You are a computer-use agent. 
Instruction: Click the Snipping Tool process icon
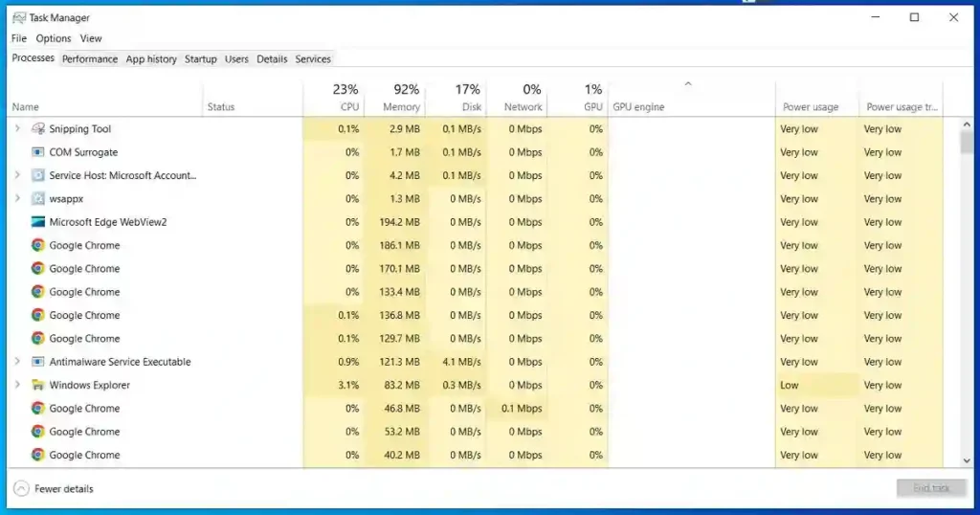click(x=38, y=128)
